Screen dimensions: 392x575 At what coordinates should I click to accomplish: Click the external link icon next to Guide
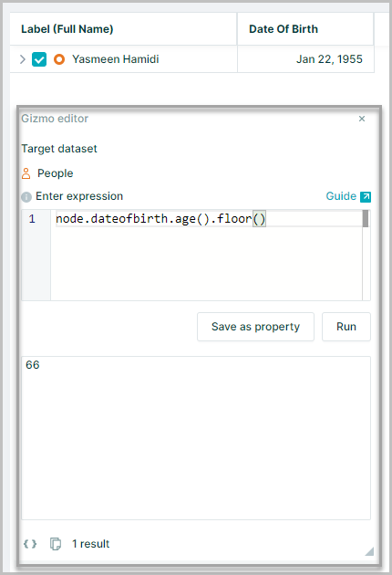pyautogui.click(x=366, y=197)
